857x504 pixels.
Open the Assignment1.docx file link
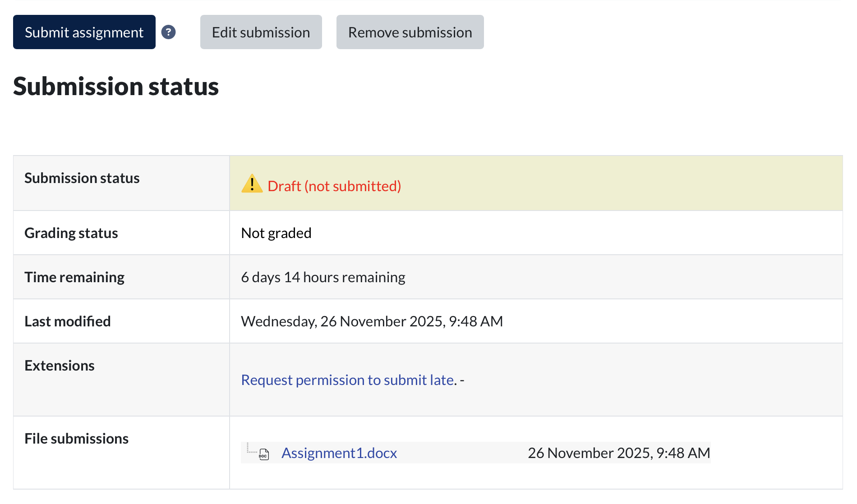pos(339,453)
